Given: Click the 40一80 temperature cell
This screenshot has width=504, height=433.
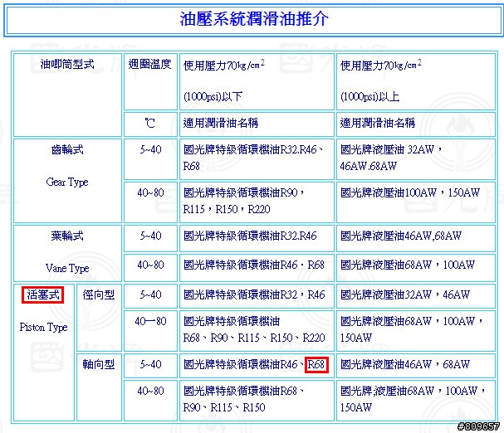Looking at the screenshot, I should coord(150,331).
